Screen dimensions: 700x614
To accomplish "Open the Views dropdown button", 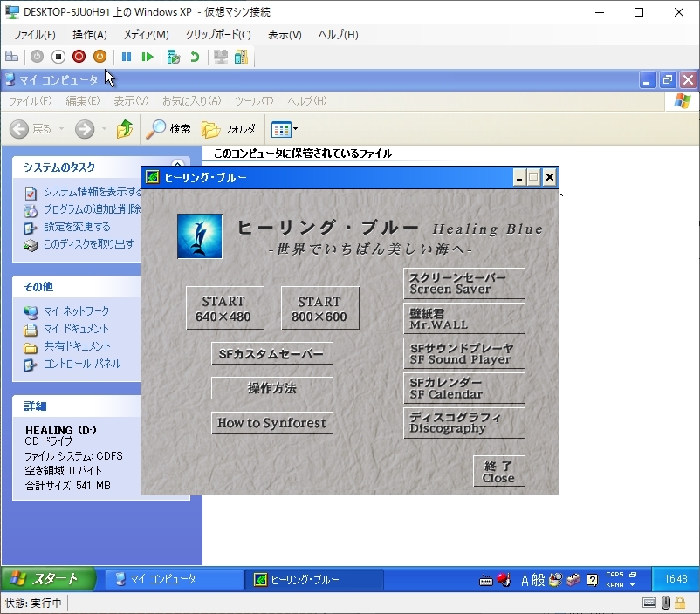I will click(285, 130).
